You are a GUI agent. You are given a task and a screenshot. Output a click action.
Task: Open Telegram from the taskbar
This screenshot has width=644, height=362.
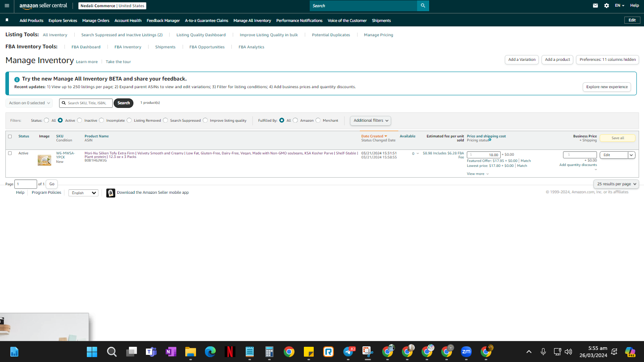[349, 352]
